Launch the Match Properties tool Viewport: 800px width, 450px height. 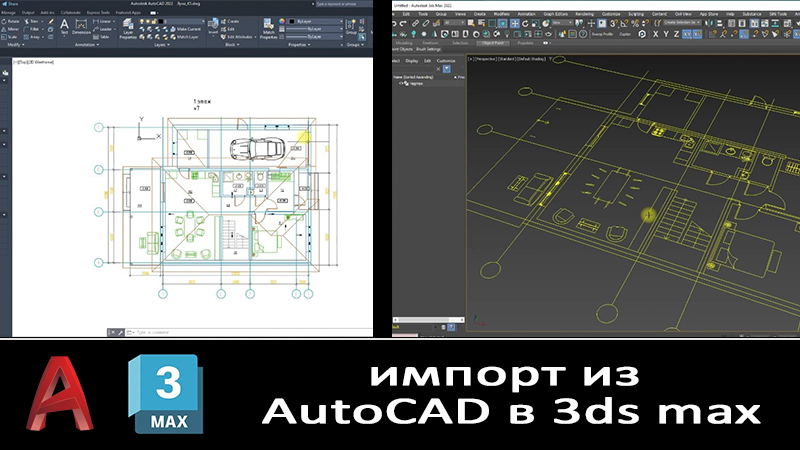tap(268, 29)
